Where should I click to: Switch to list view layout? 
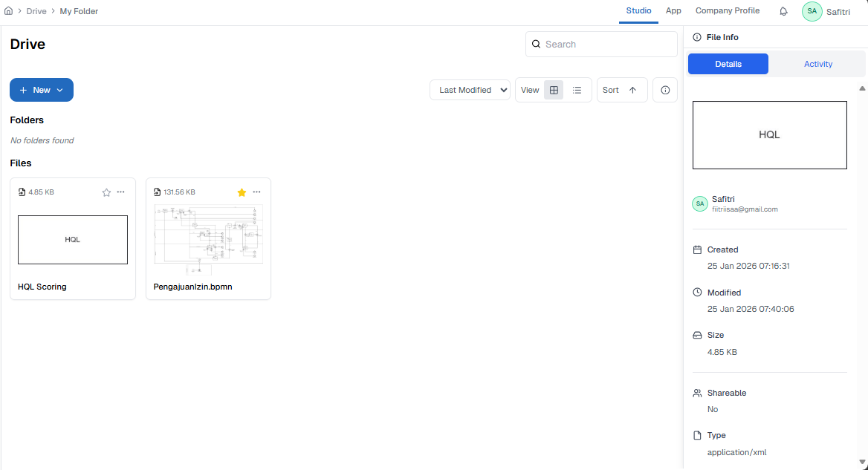(x=577, y=90)
